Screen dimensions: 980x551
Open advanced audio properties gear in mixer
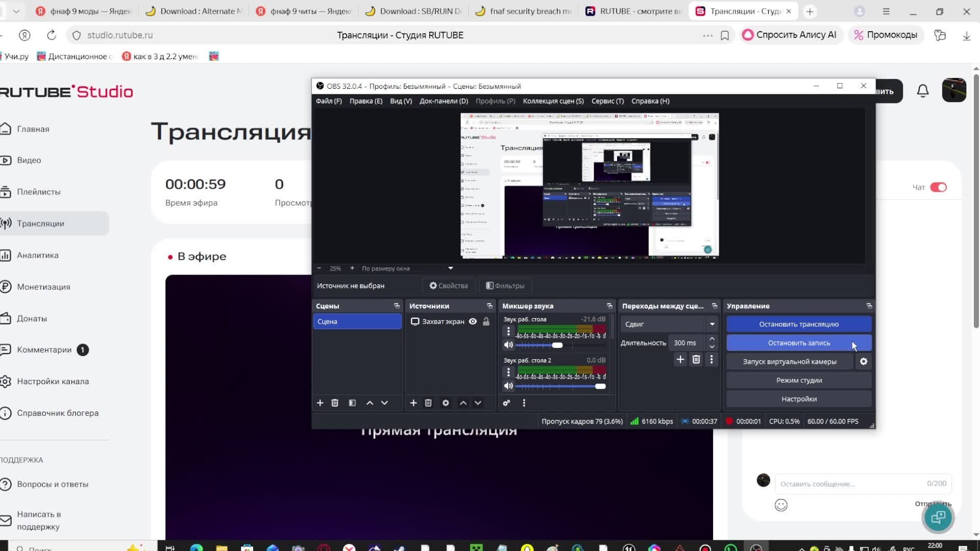tap(506, 403)
